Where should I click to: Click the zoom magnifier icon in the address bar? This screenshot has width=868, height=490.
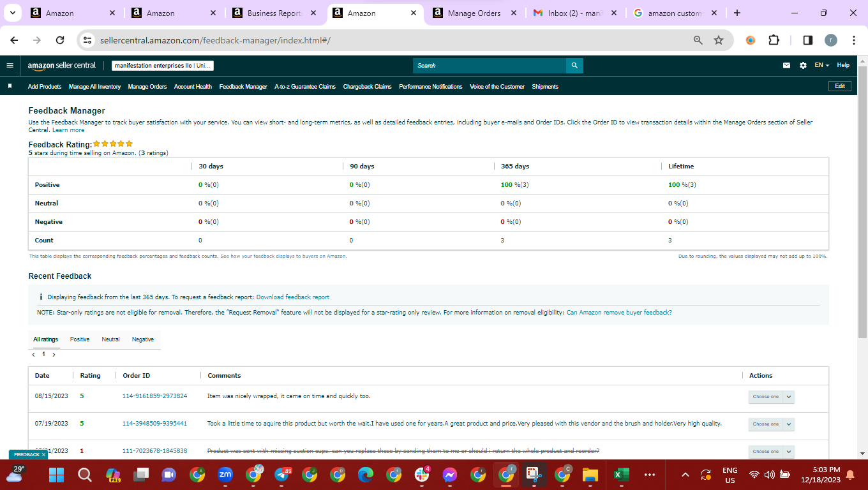698,40
